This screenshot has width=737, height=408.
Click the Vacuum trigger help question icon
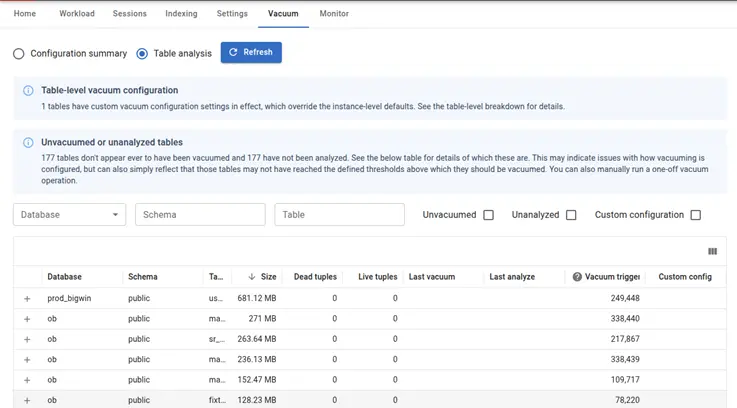click(577, 277)
